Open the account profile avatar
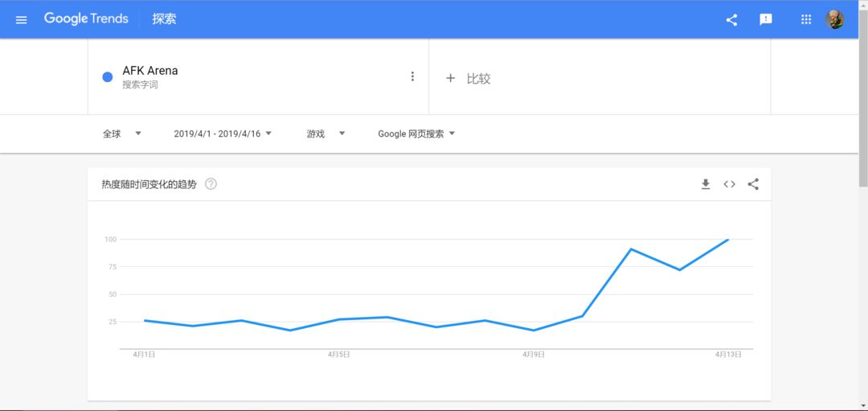Screen dimensions: 868x411 [x=835, y=19]
